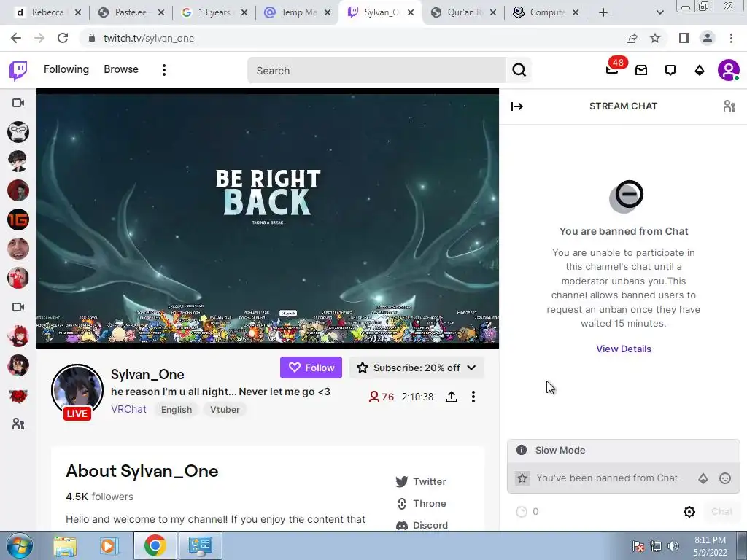Click the channel points balance showing 0
The width and height of the screenshot is (747, 560).
(x=528, y=511)
